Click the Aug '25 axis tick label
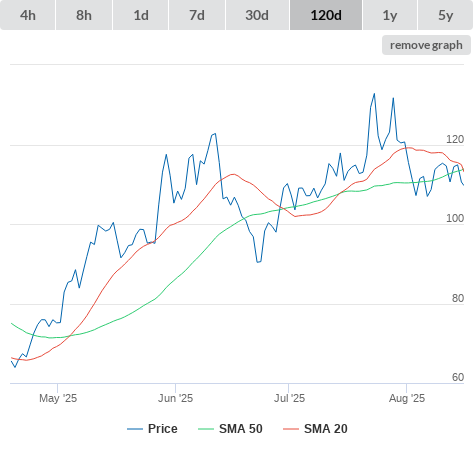The width and height of the screenshot is (474, 455). coord(407,398)
